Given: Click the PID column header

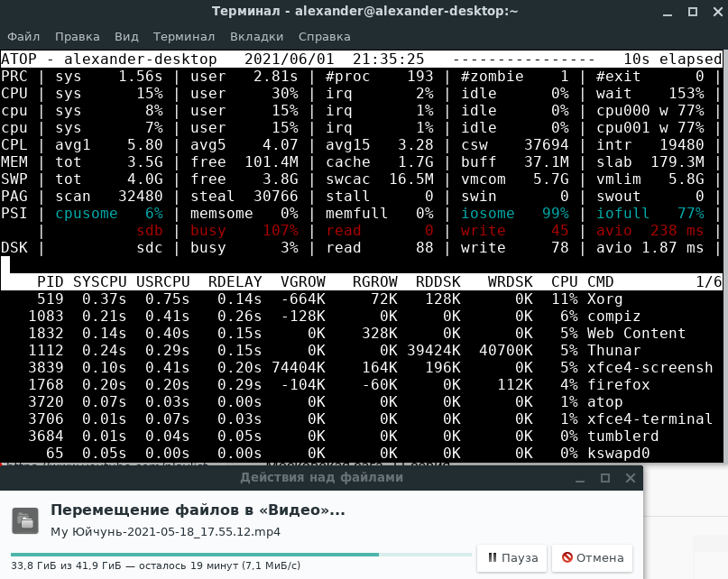Looking at the screenshot, I should 51,282.
